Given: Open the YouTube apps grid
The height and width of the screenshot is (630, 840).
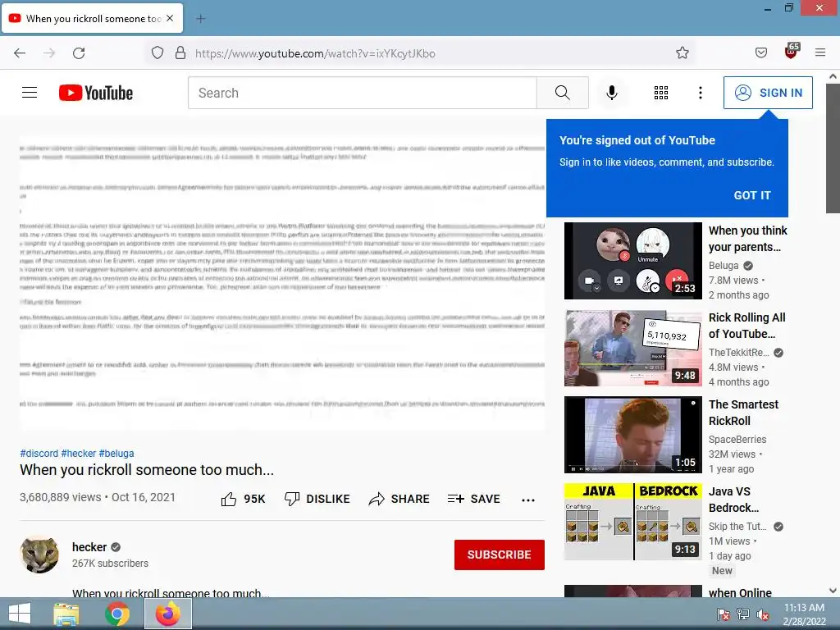Looking at the screenshot, I should coord(661,93).
